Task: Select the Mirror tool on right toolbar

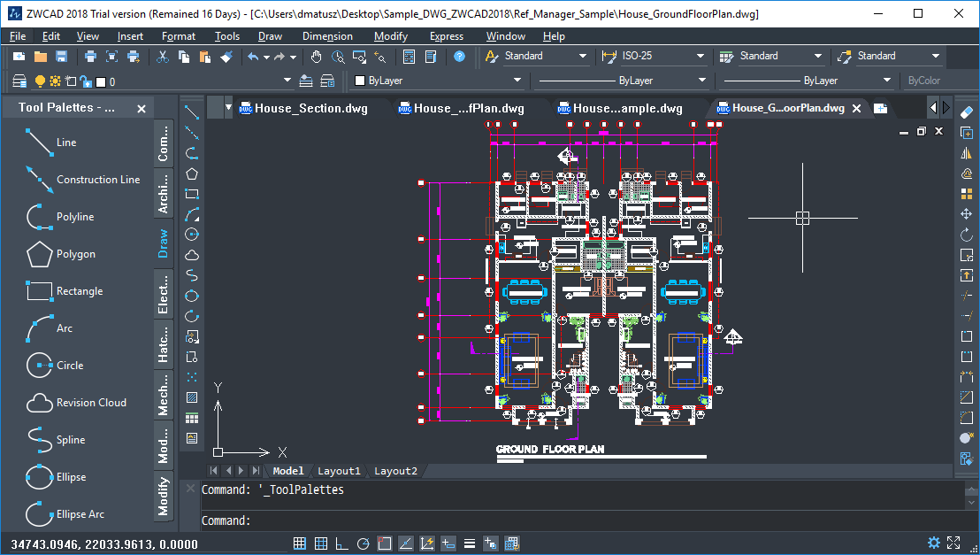Action: 967,151
